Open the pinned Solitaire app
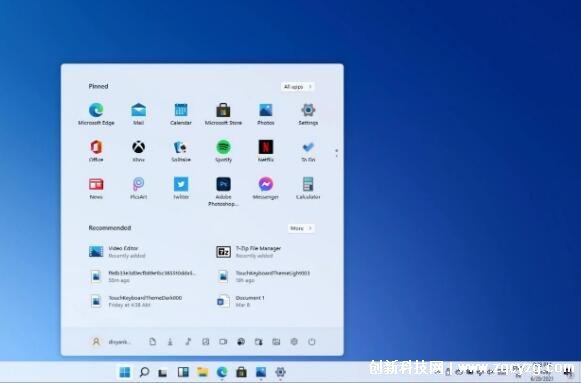Viewport: 581px width, 383px height. 181,151
